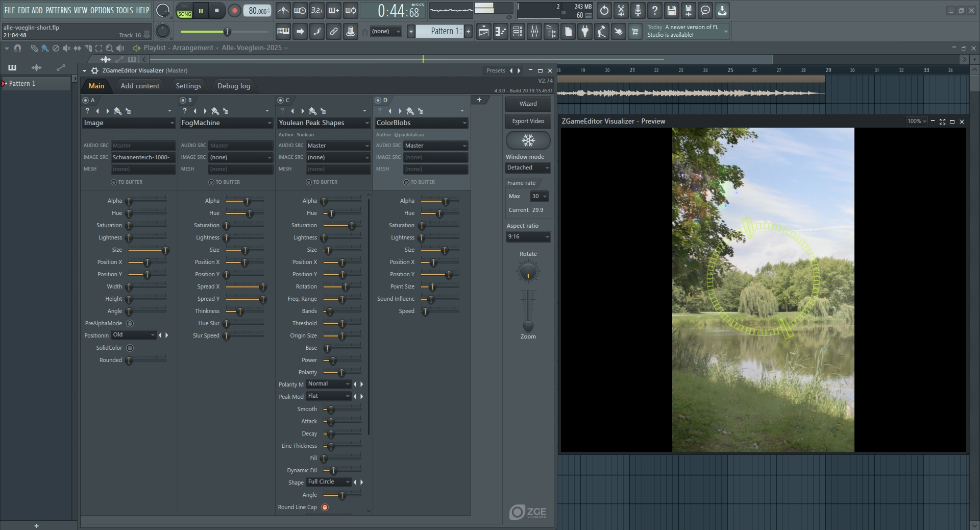Open the plugin picker plug icon
This screenshot has height=530, width=980.
coord(585,32)
